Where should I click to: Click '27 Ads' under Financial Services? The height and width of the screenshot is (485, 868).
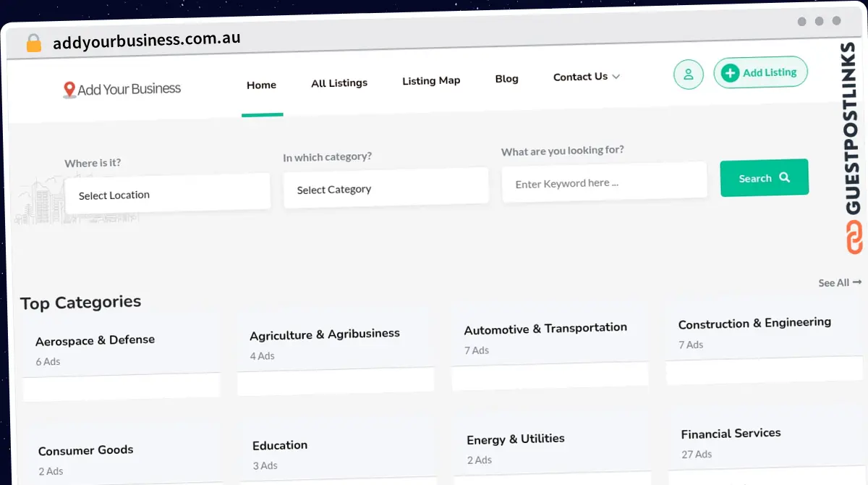(x=697, y=455)
